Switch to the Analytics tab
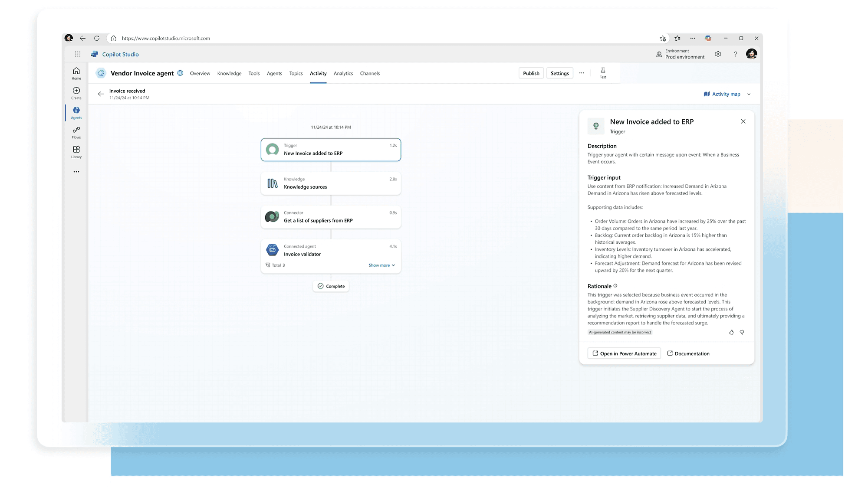This screenshot has width=868, height=487. [343, 73]
